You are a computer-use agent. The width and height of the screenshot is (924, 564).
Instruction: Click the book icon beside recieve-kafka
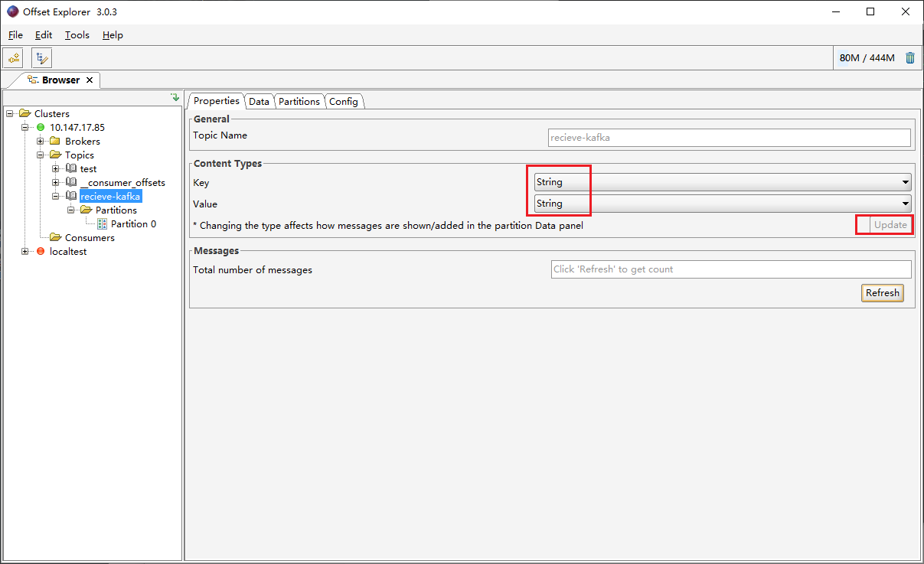point(71,197)
